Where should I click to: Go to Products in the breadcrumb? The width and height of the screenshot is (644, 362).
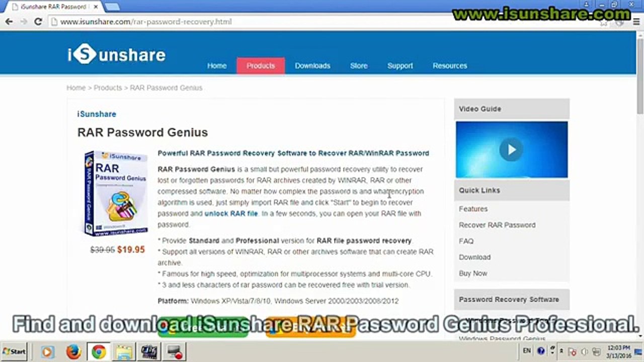click(108, 87)
